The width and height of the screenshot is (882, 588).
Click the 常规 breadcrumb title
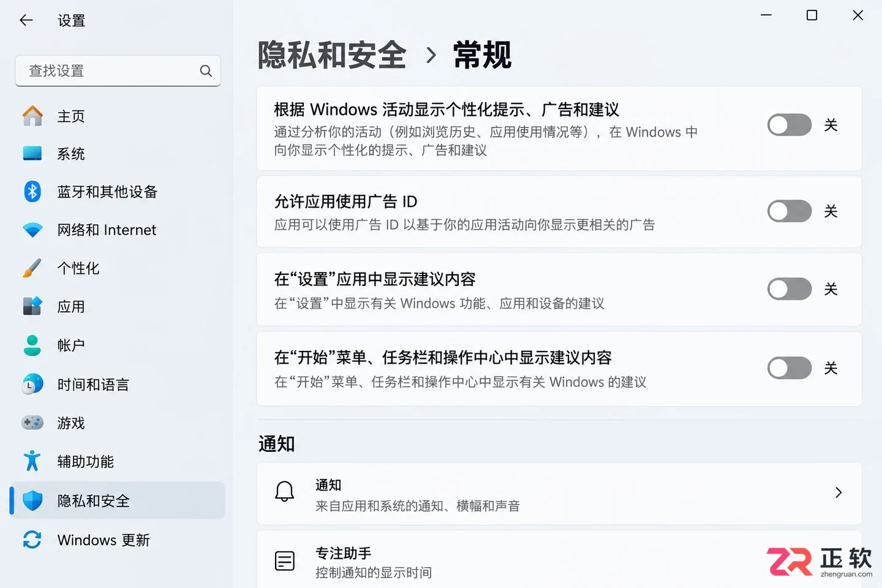pos(482,55)
